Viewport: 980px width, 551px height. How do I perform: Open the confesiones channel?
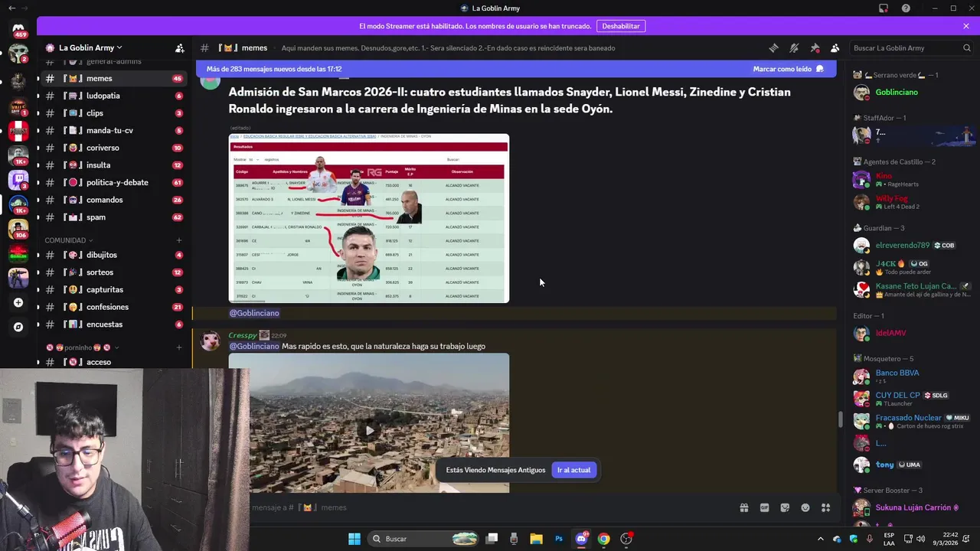click(113, 307)
